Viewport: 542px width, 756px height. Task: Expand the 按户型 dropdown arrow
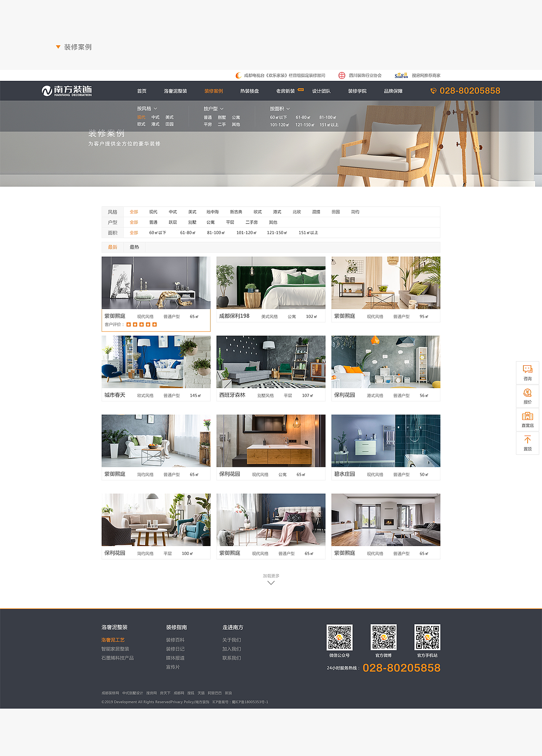tap(222, 109)
